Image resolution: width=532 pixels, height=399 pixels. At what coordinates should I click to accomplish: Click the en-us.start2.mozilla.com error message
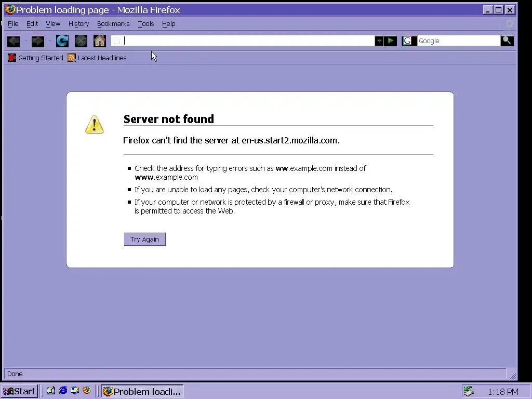pyautogui.click(x=231, y=140)
